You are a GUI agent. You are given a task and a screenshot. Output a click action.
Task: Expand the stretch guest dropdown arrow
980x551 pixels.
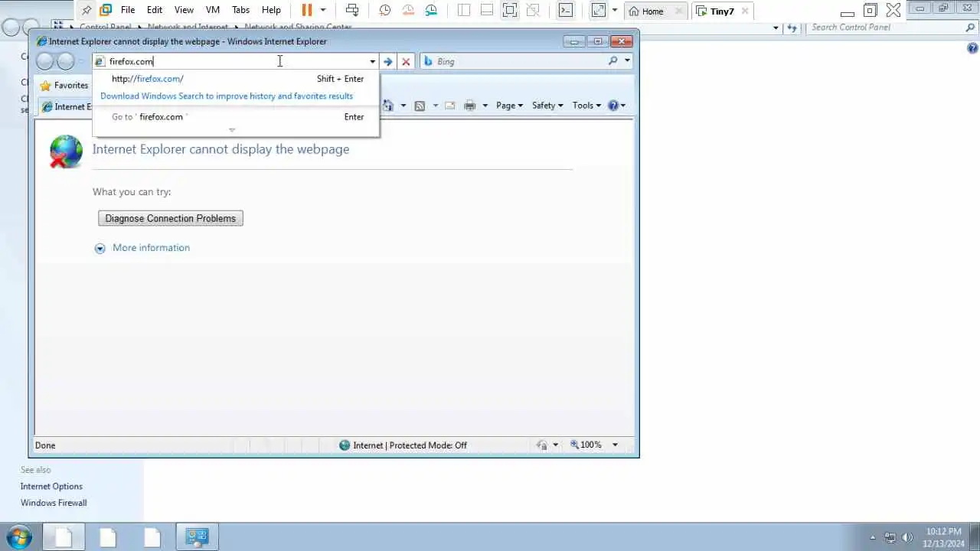point(614,10)
